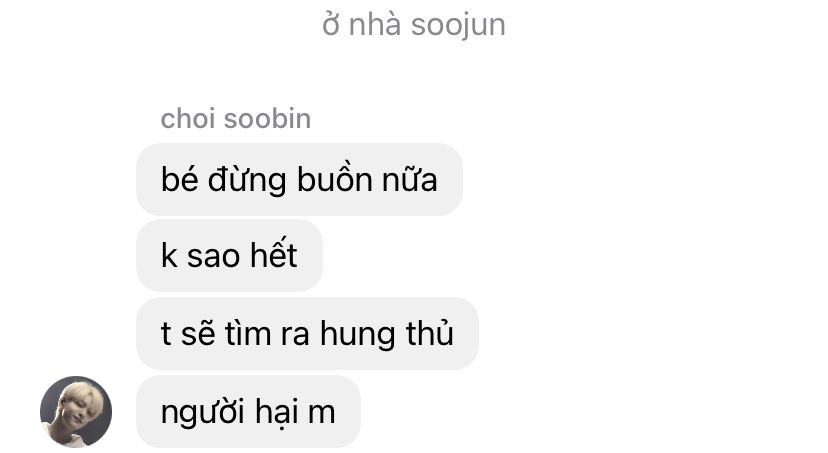The height and width of the screenshot is (453, 828).
Task: Click the word "soobin" in sender label
Action: coord(268,118)
